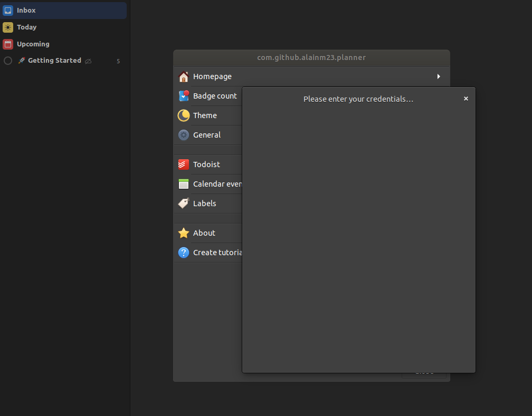Screen dimensions: 532x416
Task: Click the moon icon for Theme
Action: click(184, 115)
